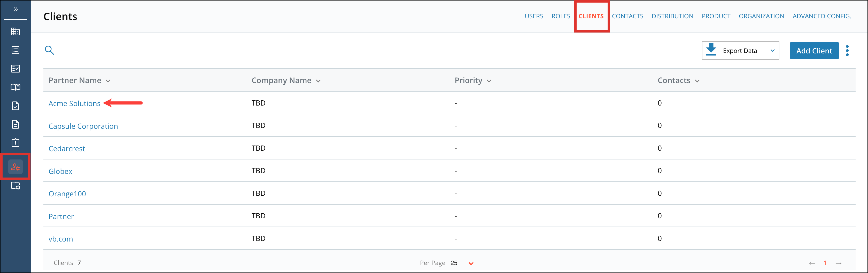The image size is (868, 273).
Task: Switch to the ADVANCED CONFIG. tab
Action: pos(822,16)
